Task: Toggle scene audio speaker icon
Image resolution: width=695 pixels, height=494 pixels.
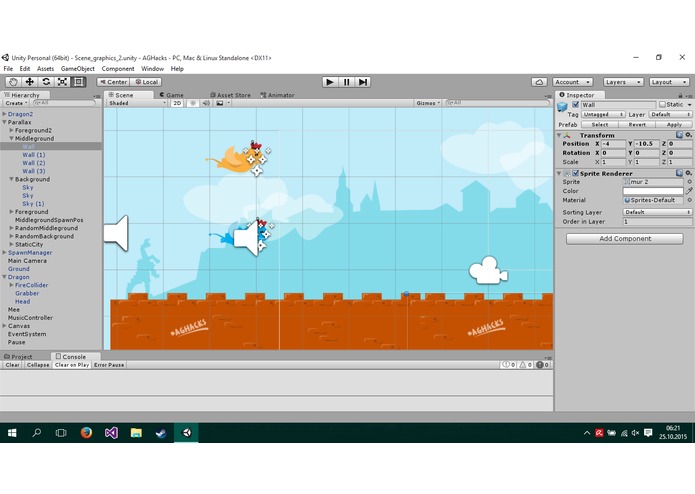Action: (206, 103)
